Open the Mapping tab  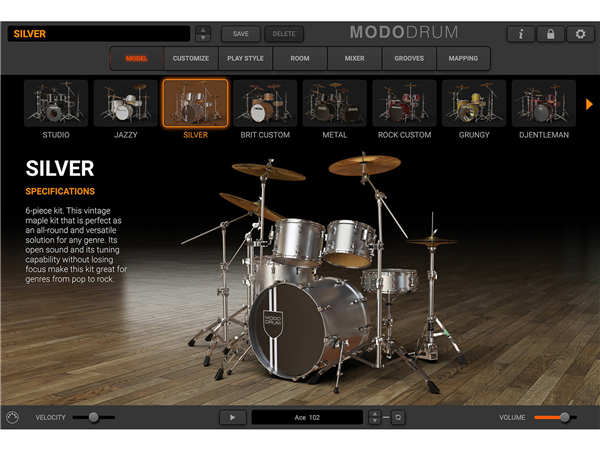[x=463, y=58]
